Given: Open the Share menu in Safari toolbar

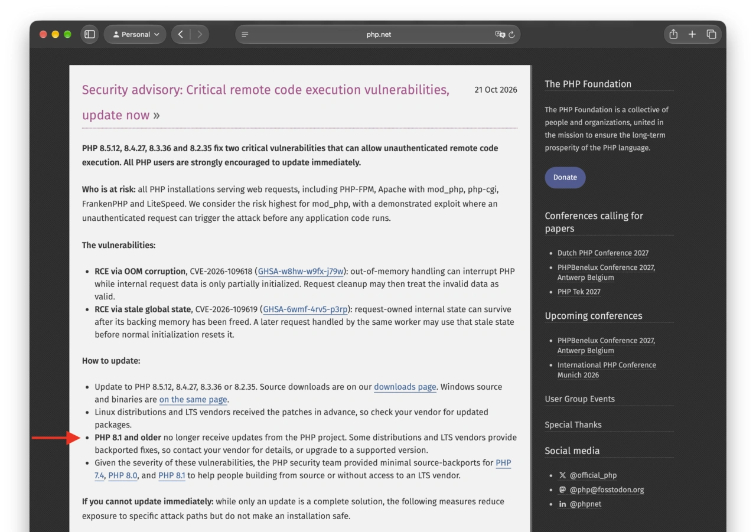Looking at the screenshot, I should pos(673,34).
